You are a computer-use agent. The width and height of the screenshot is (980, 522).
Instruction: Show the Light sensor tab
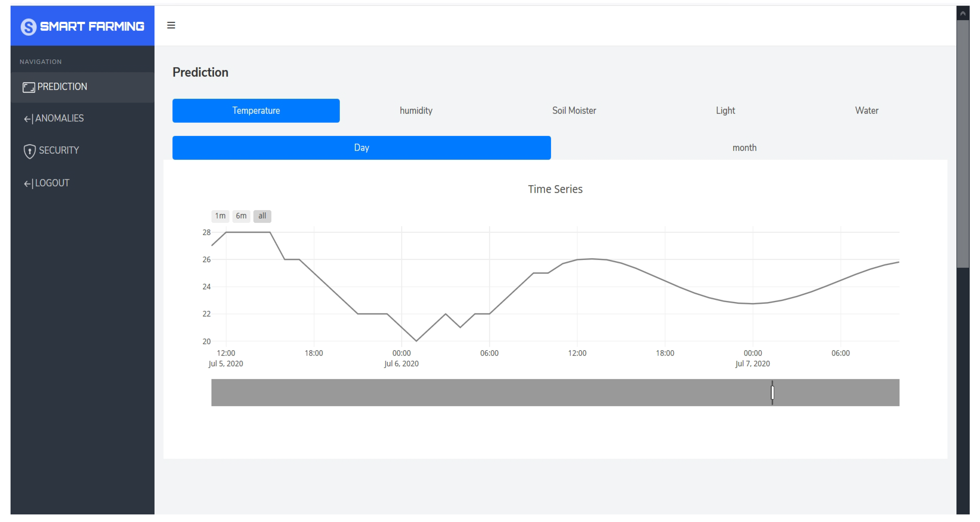[725, 111]
